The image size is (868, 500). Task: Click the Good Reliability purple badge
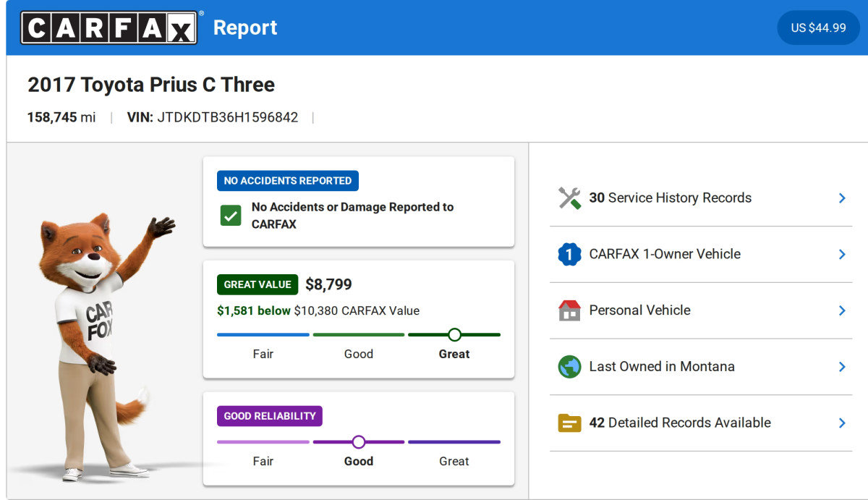point(270,416)
